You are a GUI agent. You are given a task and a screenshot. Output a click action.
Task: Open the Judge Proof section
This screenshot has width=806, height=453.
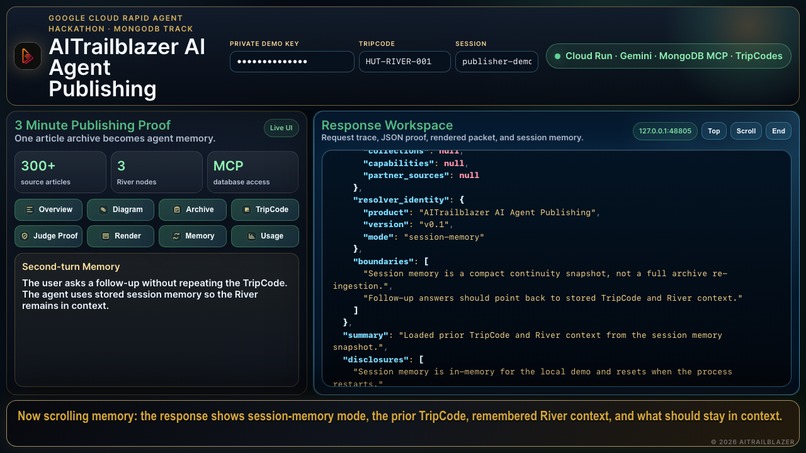[48, 236]
